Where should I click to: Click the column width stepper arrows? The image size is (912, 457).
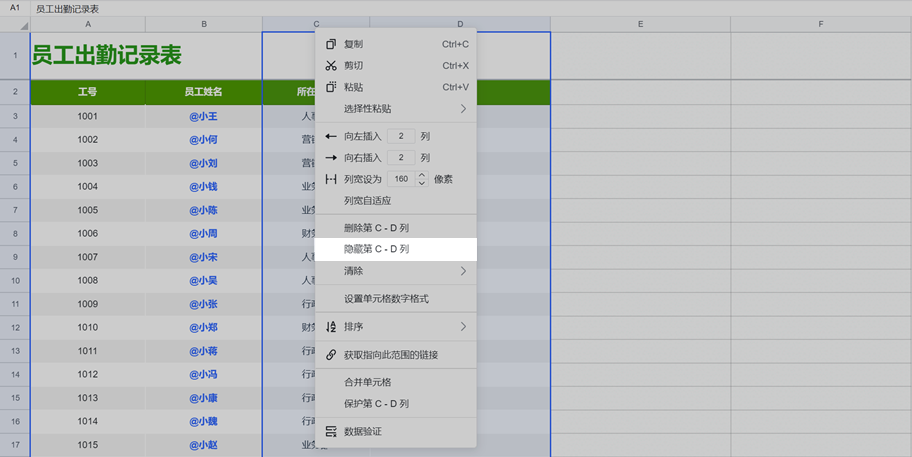click(x=422, y=179)
